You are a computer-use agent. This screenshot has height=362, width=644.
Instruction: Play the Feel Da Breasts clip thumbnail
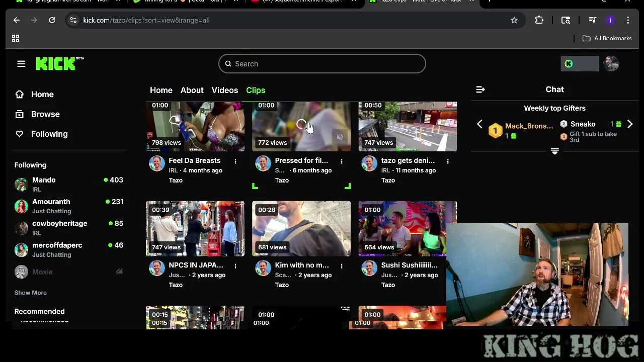[195, 126]
